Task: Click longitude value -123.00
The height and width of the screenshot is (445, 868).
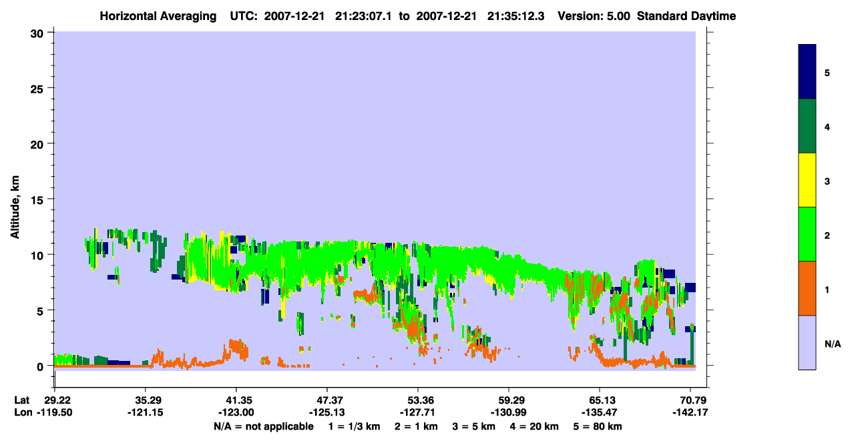Action: click(x=236, y=412)
